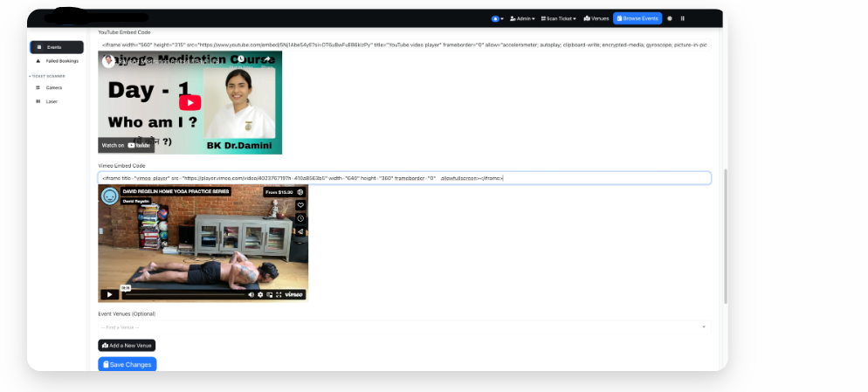Image resolution: width=868 pixels, height=392 pixels.
Task: Select Failed Bookings in the sidebar
Action: pos(60,61)
